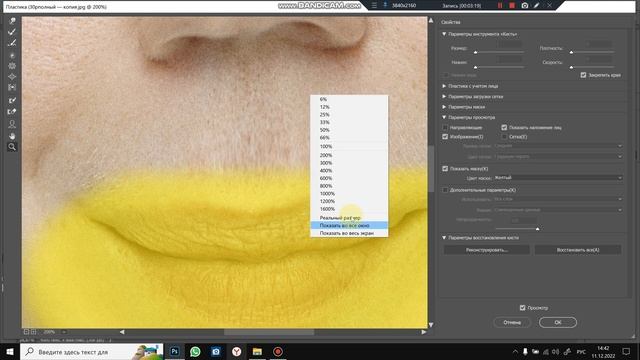Choose 1600% zoom from the menu

349,209
